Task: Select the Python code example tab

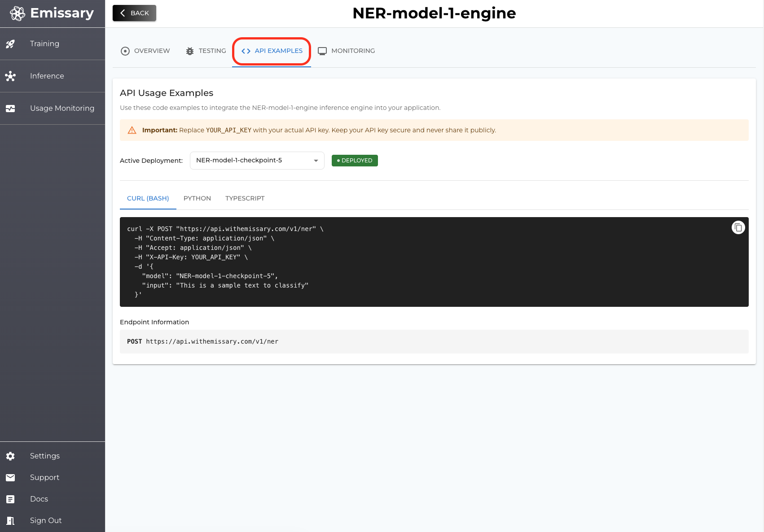Action: click(197, 198)
